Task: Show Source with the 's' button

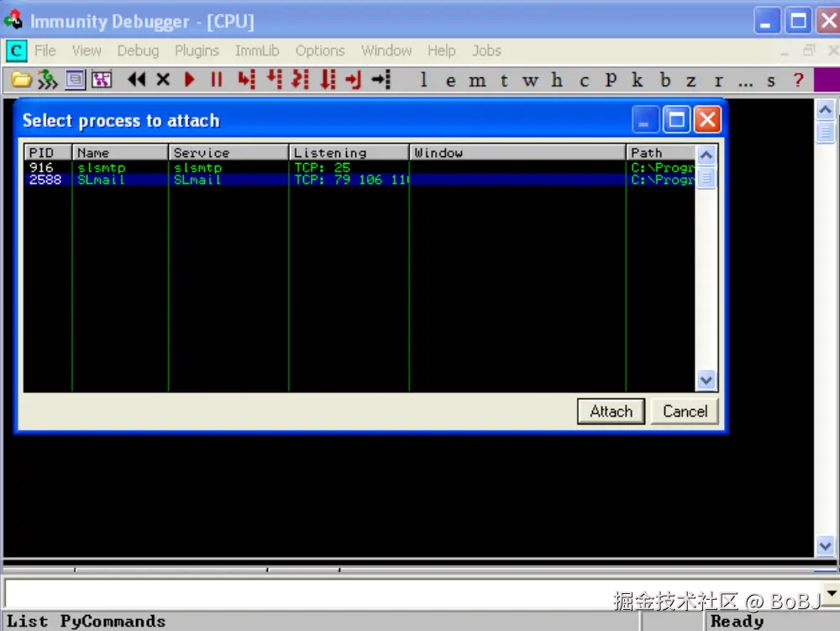Action: pyautogui.click(x=771, y=81)
